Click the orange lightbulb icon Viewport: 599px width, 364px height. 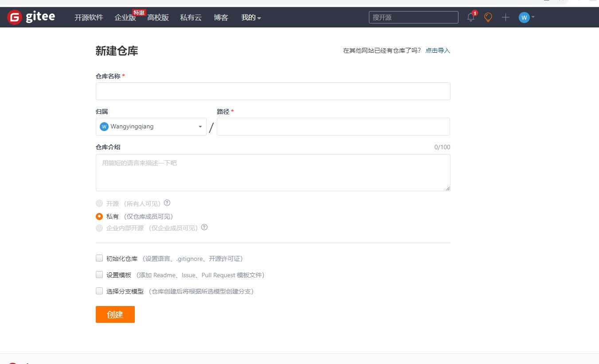tap(488, 17)
